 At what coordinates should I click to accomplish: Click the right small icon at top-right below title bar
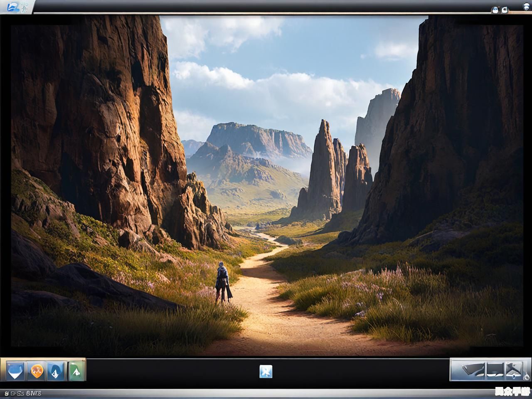point(505,10)
